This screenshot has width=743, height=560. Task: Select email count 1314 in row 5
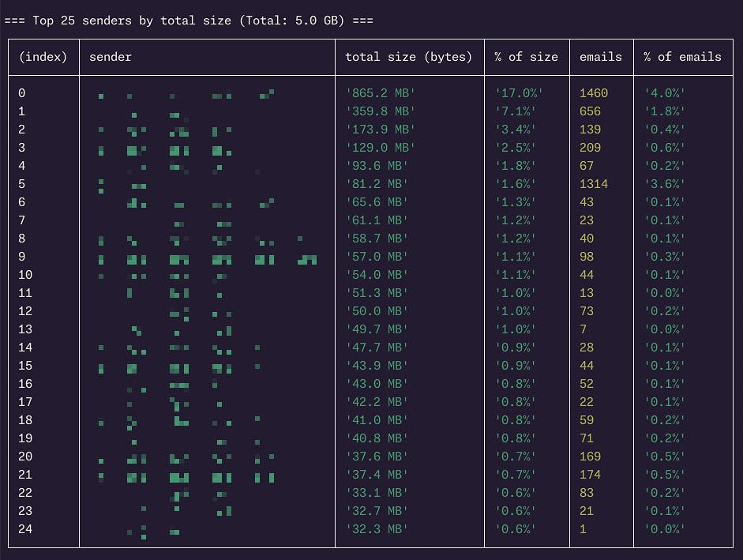point(594,184)
